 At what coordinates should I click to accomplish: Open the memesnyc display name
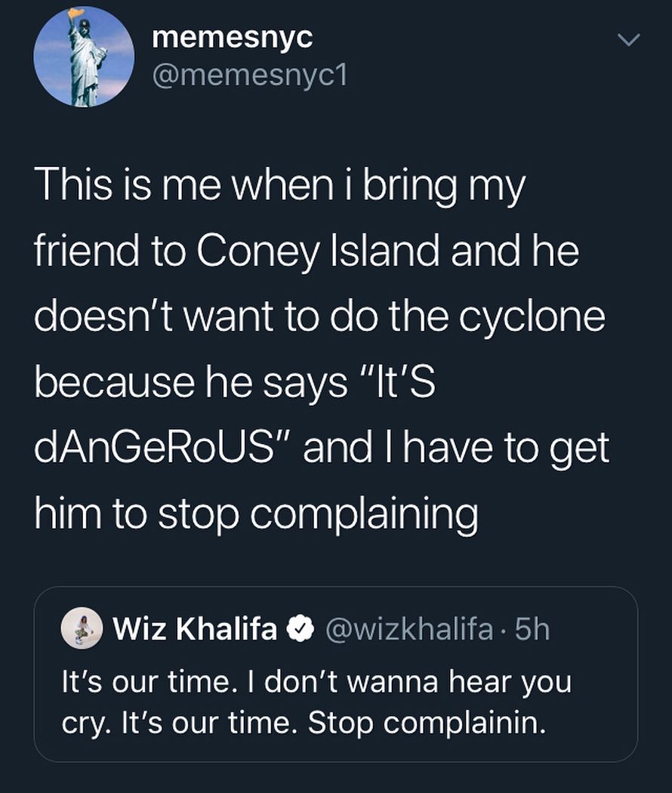tap(232, 38)
